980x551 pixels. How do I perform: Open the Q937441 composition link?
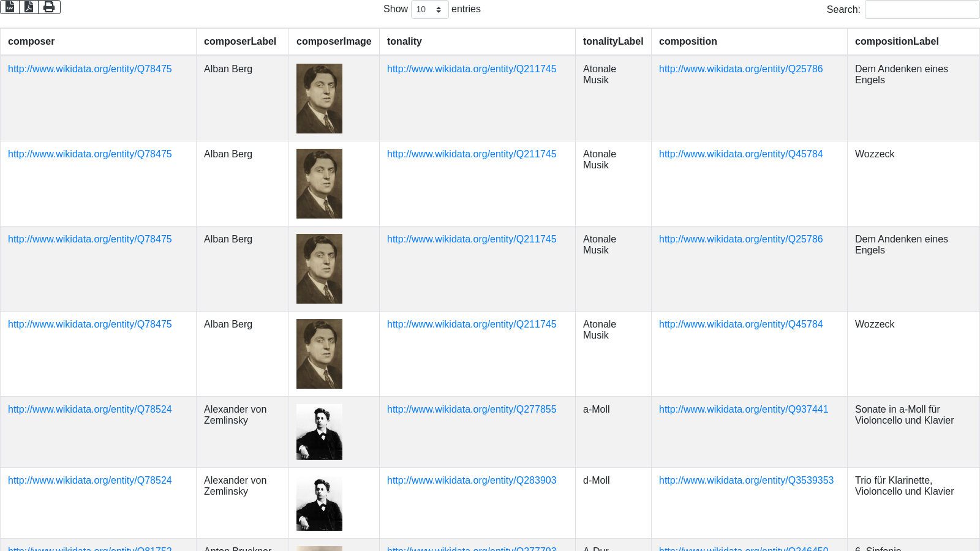point(743,410)
